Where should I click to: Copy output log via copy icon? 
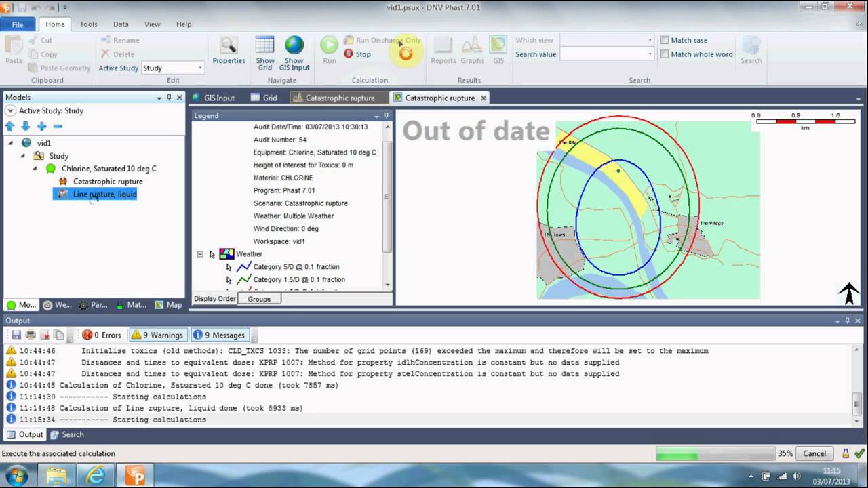click(x=58, y=335)
